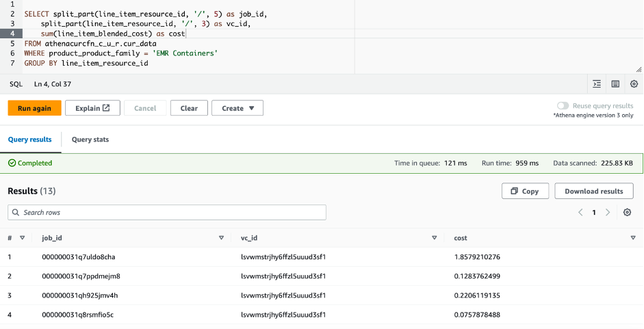Click the Results (13) heading

(31, 191)
